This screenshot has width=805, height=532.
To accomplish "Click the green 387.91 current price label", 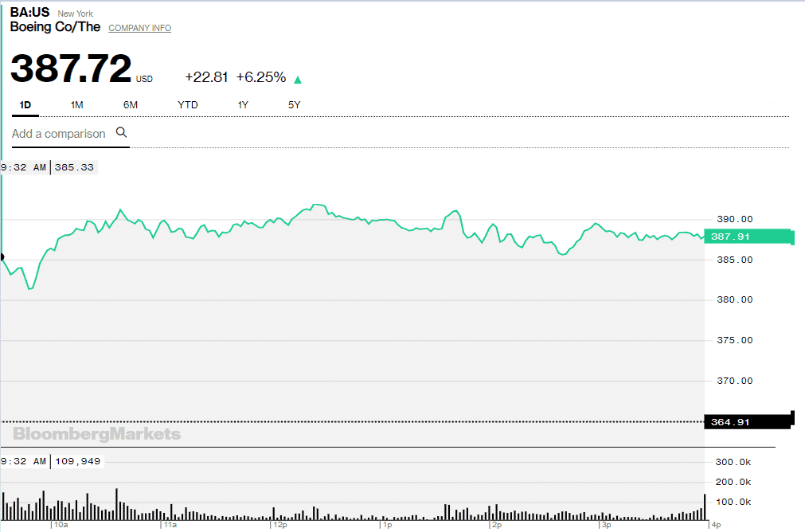I will 748,237.
